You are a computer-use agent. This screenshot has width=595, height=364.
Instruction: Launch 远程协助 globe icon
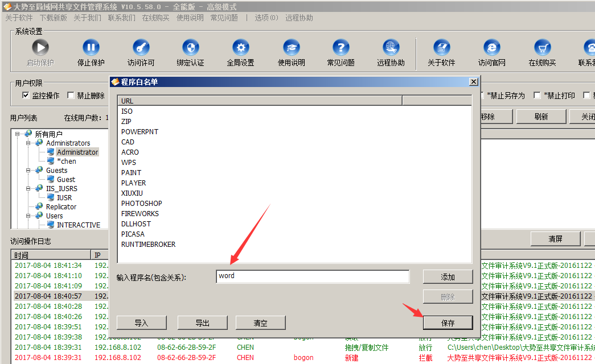click(391, 48)
